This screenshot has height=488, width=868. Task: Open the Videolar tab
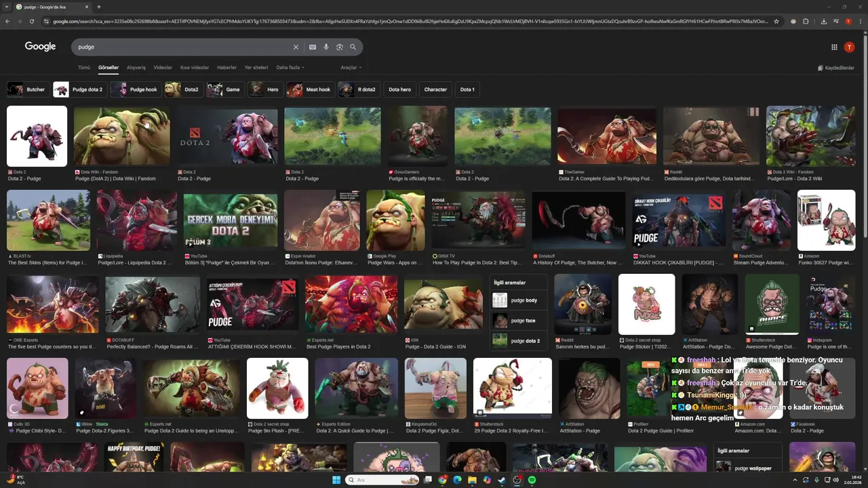coord(163,68)
